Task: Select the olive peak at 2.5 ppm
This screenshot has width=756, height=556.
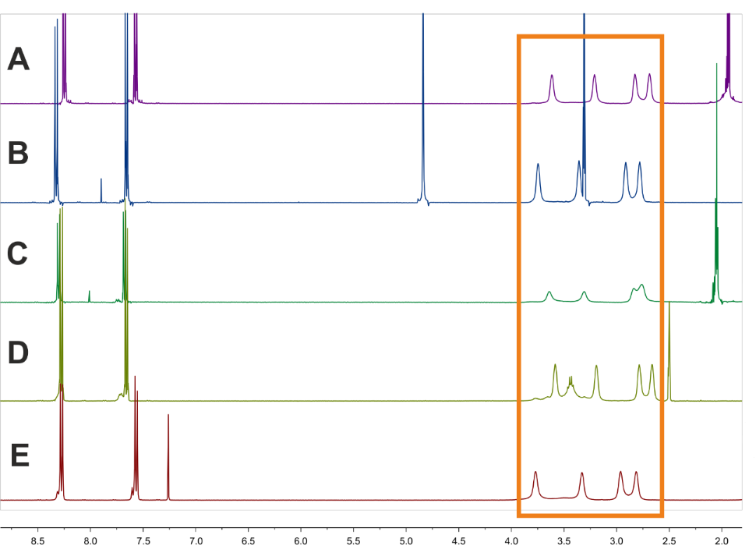Action: point(669,351)
